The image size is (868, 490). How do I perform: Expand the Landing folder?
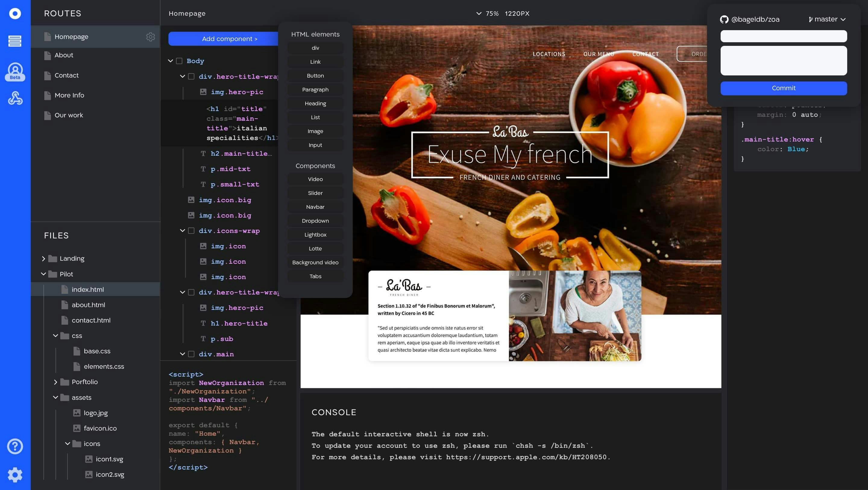tap(43, 259)
